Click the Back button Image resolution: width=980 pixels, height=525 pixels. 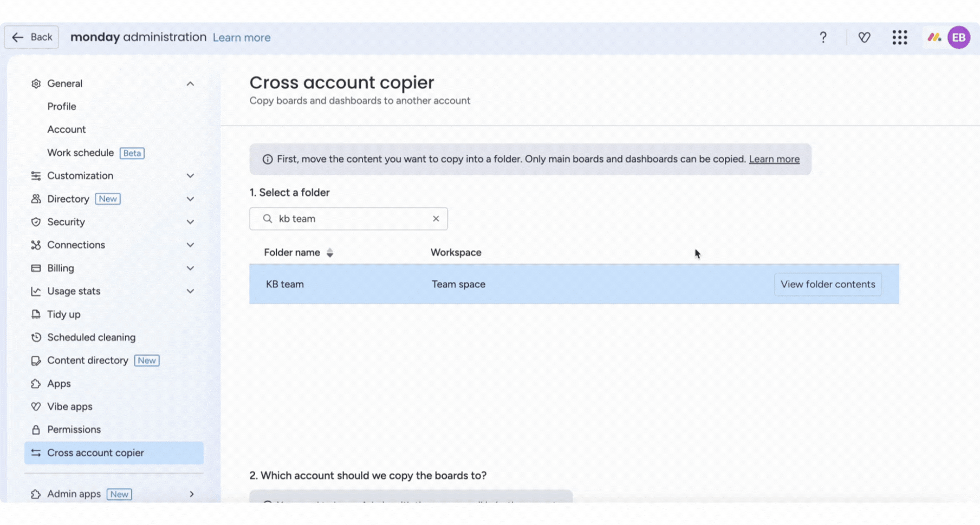[31, 37]
